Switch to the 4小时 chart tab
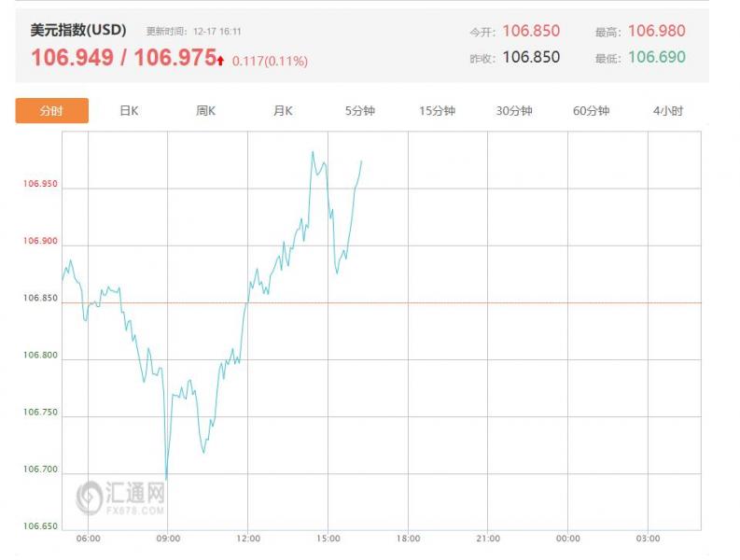 (667, 111)
